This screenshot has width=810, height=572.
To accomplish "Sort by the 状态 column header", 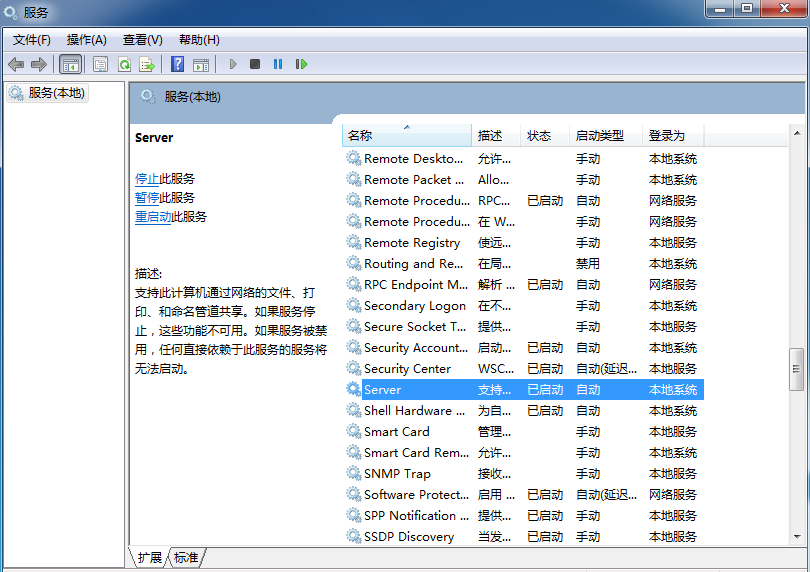I will coord(545,135).
